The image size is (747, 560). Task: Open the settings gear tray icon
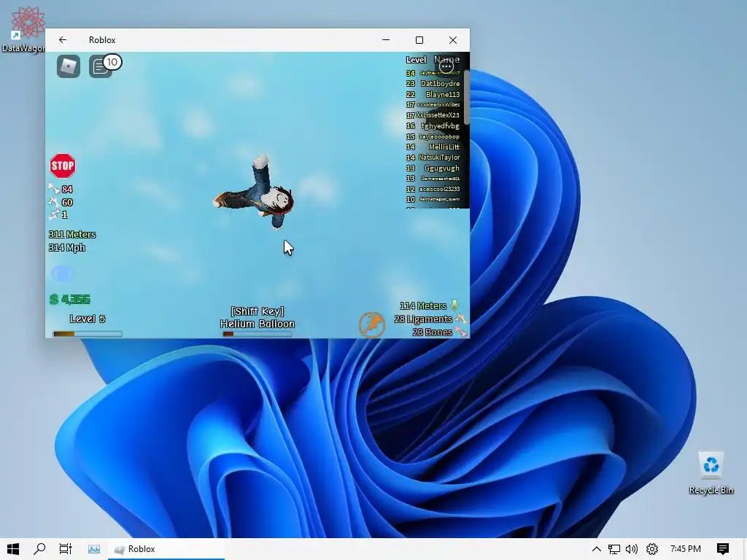[651, 549]
